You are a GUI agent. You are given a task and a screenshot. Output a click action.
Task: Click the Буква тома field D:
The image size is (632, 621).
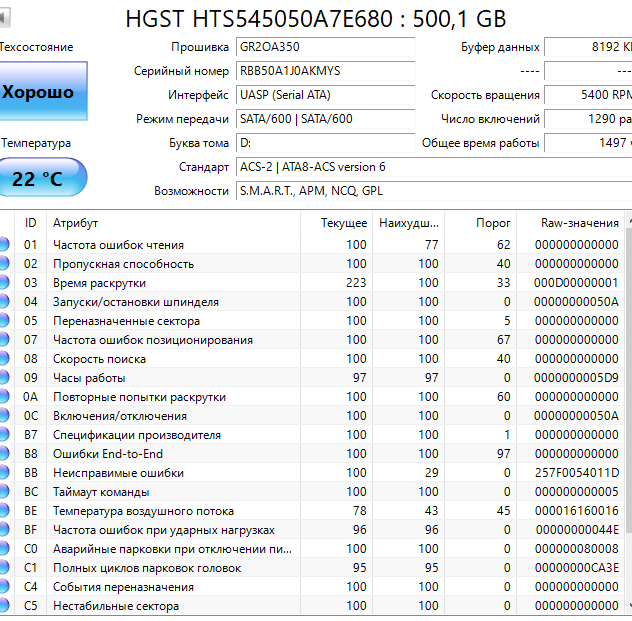pyautogui.click(x=325, y=143)
